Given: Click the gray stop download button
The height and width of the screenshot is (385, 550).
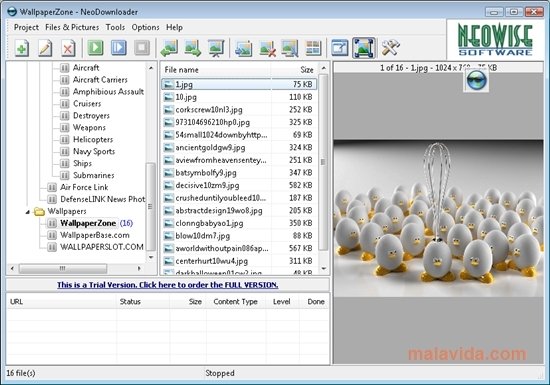Looking at the screenshot, I should tap(142, 47).
